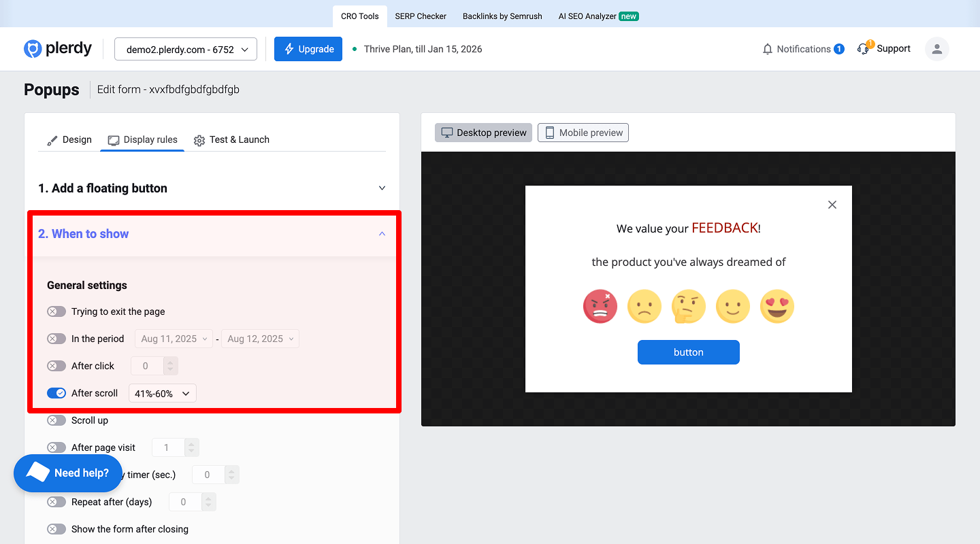This screenshot has width=980, height=544.
Task: Click the Mobile preview phone icon
Action: point(550,132)
